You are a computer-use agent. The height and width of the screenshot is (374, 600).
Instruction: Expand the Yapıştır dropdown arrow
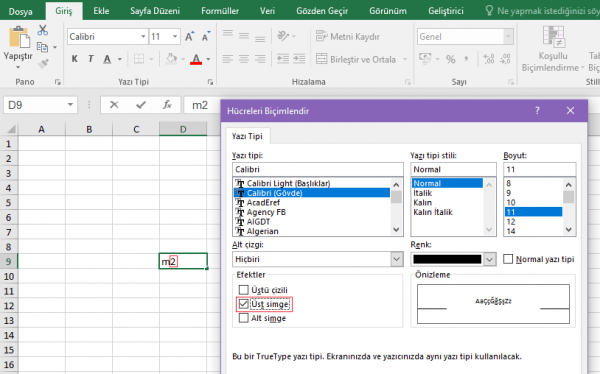coord(18,67)
